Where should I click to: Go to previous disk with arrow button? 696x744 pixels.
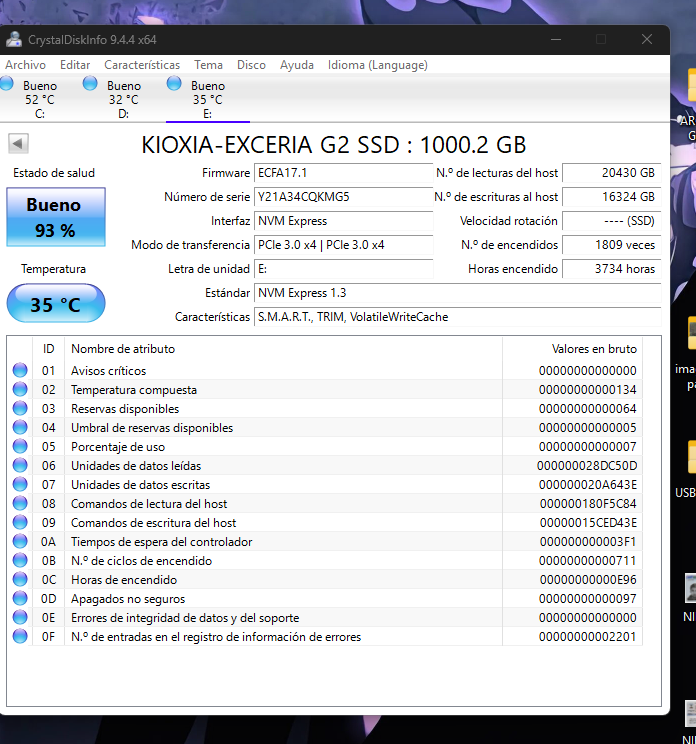point(18,143)
